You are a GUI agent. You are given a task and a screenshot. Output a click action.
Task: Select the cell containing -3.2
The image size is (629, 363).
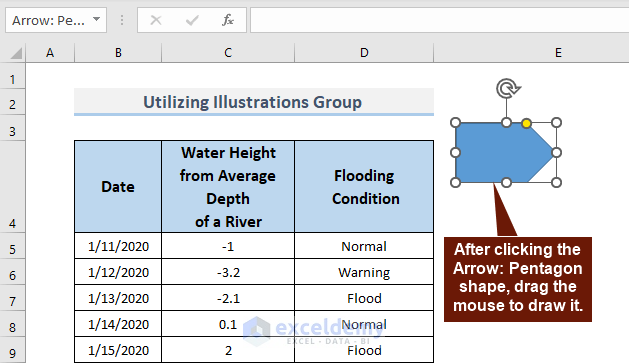(x=228, y=272)
